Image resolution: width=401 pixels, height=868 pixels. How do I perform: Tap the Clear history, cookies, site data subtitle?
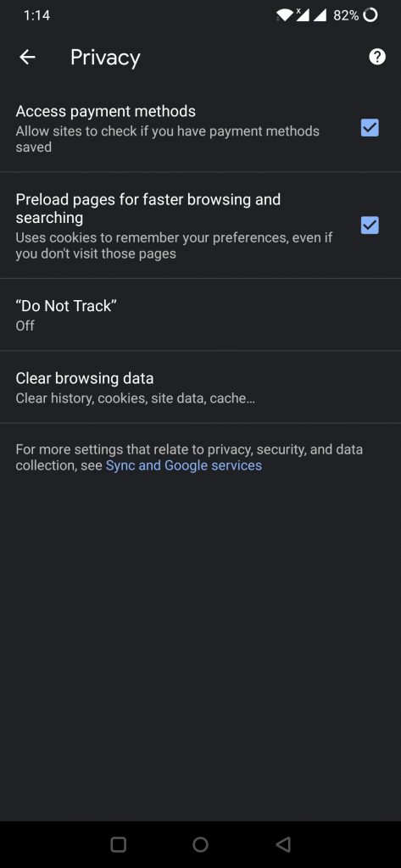(x=135, y=398)
